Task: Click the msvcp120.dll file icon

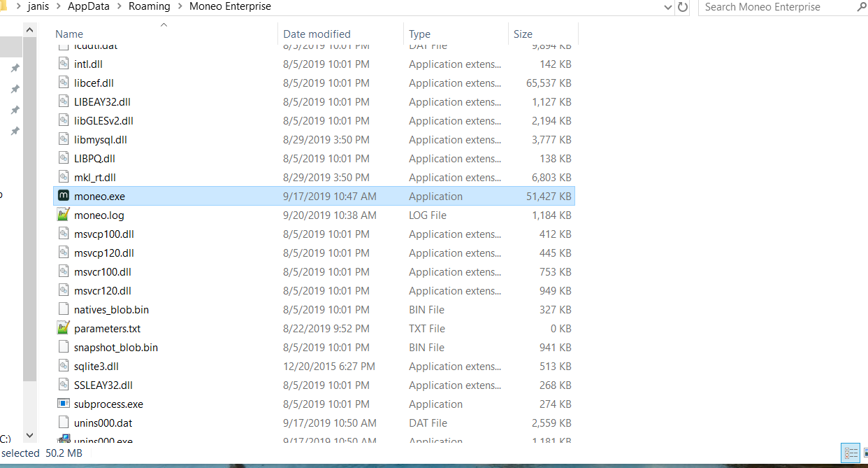Action: [64, 253]
